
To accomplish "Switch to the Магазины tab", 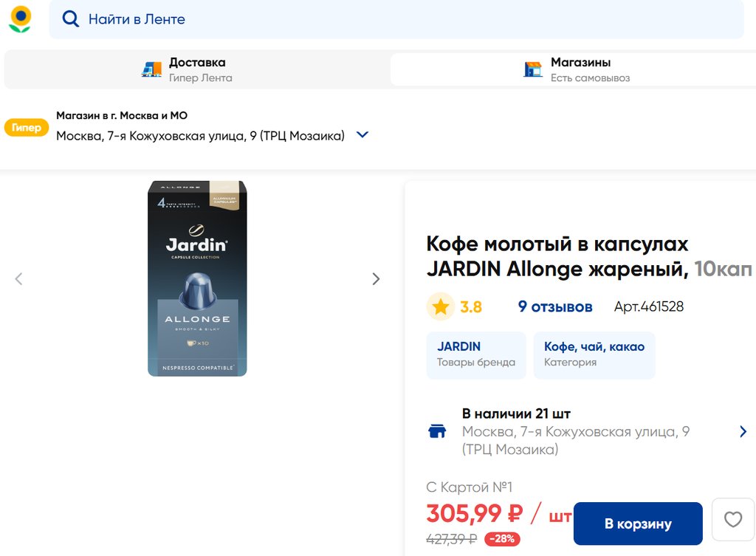I will click(x=580, y=69).
